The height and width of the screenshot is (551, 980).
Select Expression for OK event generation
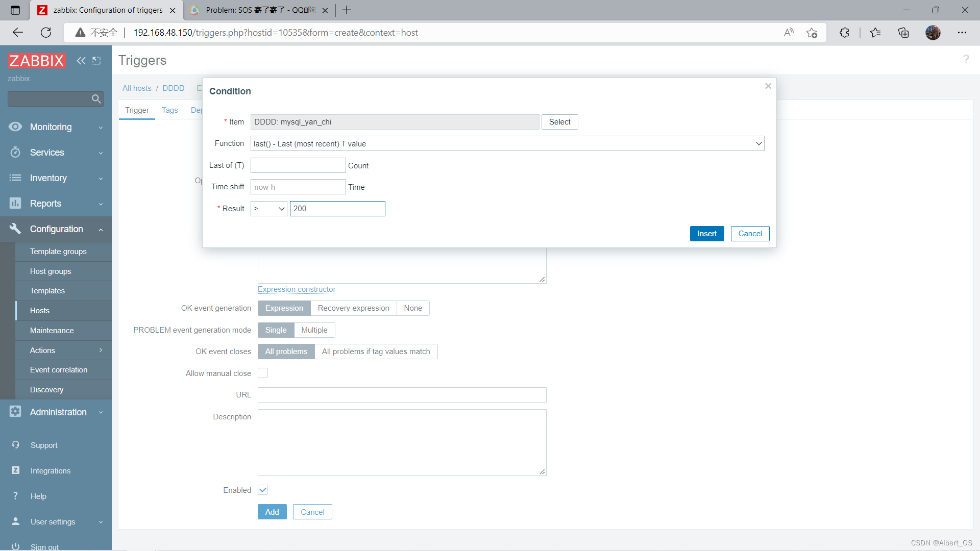(284, 308)
